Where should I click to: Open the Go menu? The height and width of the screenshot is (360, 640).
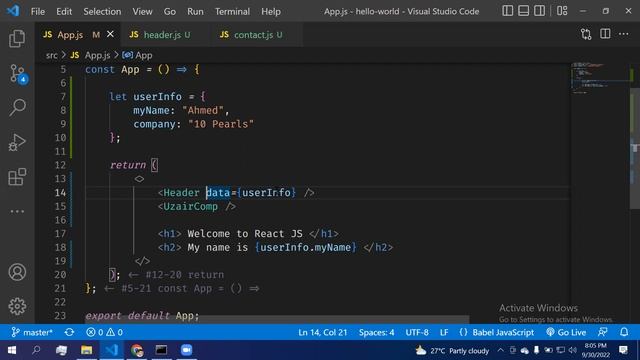coord(170,11)
